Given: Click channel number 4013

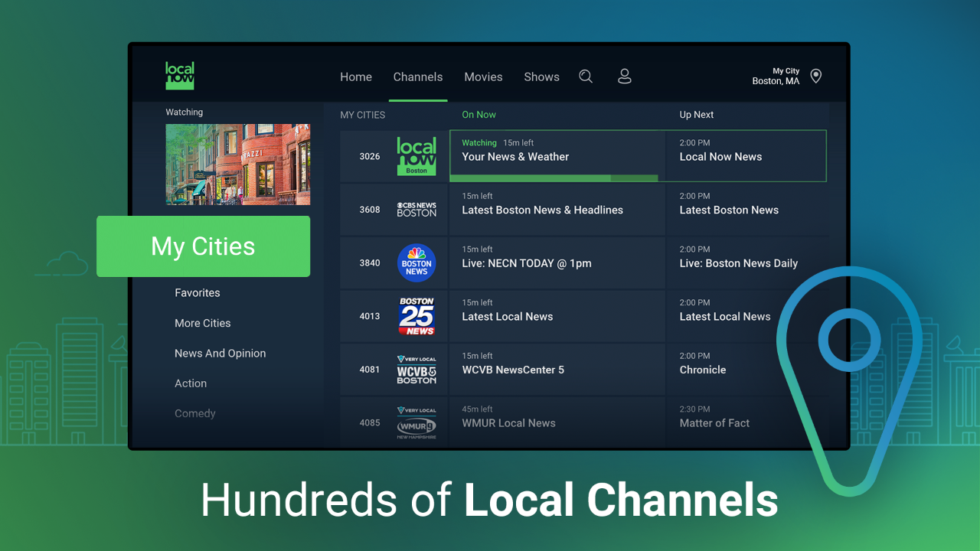Looking at the screenshot, I should [x=370, y=316].
